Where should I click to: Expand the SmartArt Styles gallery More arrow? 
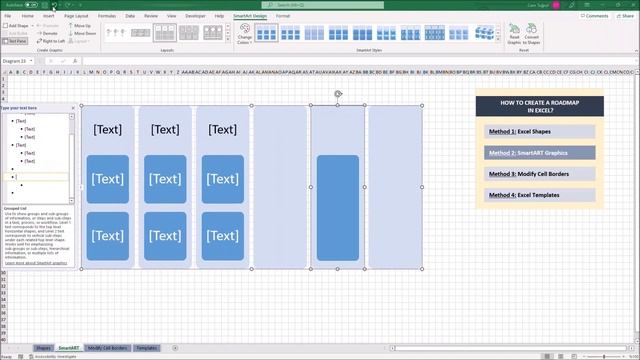pyautogui.click(x=498, y=40)
